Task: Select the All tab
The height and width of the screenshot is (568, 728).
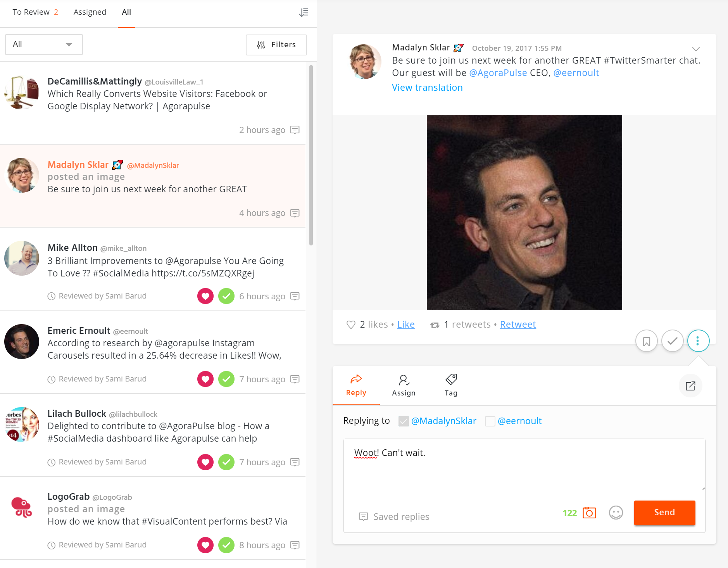Action: click(x=126, y=12)
